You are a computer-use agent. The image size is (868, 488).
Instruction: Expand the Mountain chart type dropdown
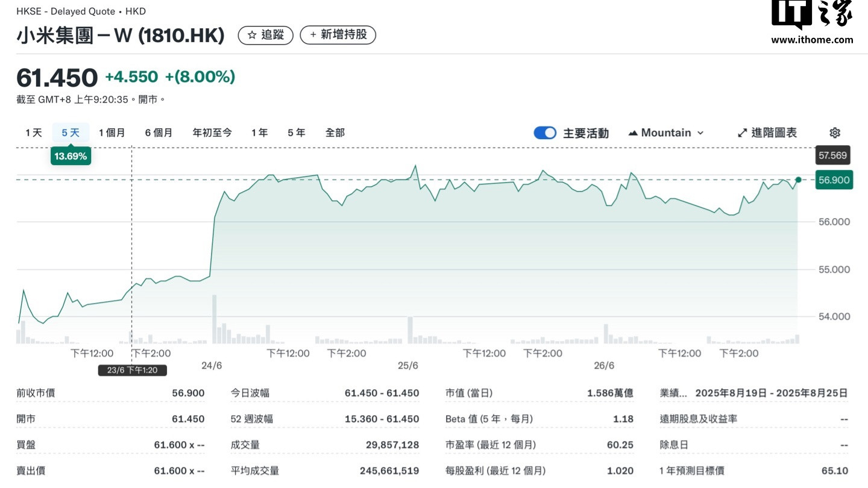pyautogui.click(x=666, y=133)
